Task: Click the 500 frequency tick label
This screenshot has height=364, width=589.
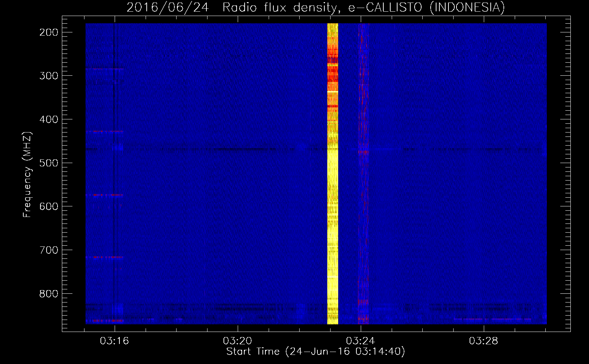Action: pos(49,163)
